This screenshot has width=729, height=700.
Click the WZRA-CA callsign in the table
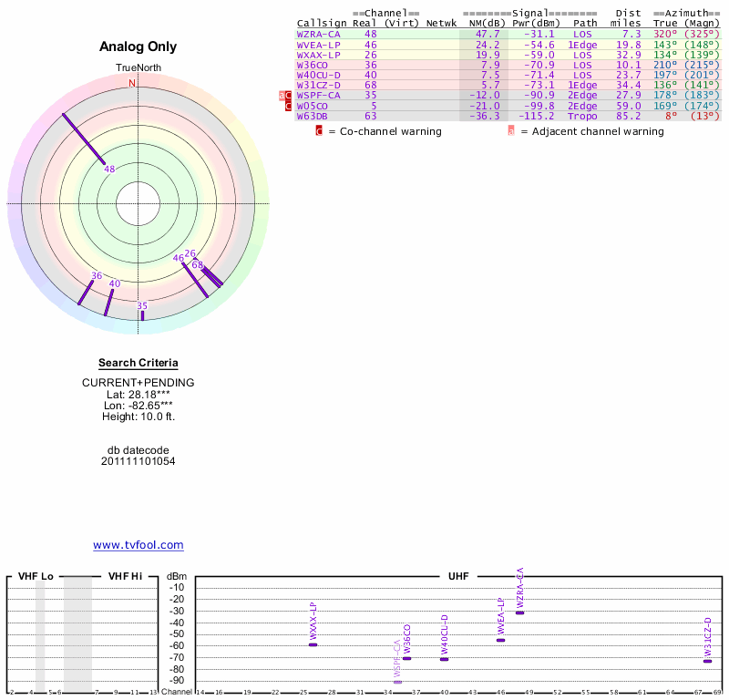tap(318, 34)
